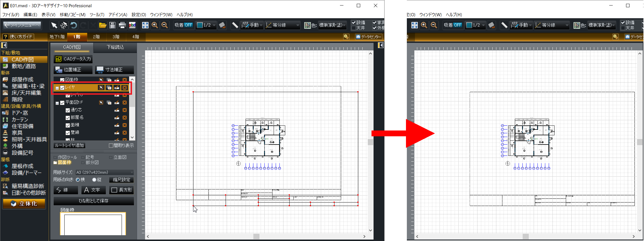Click the ルートレイヤ追加 button
644x241 pixels.
tap(69, 145)
